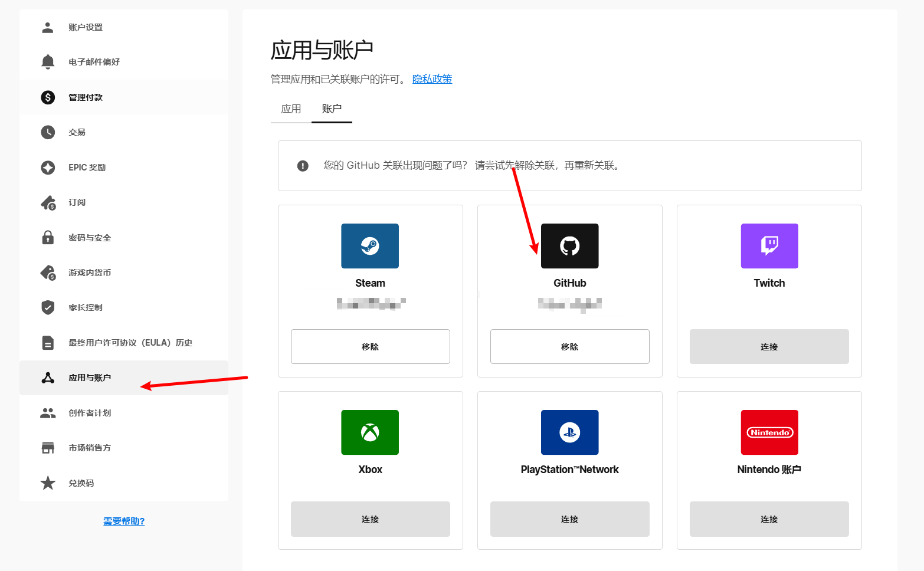Click the subscriptions icon beside 订阅
924x571 pixels.
(48, 203)
